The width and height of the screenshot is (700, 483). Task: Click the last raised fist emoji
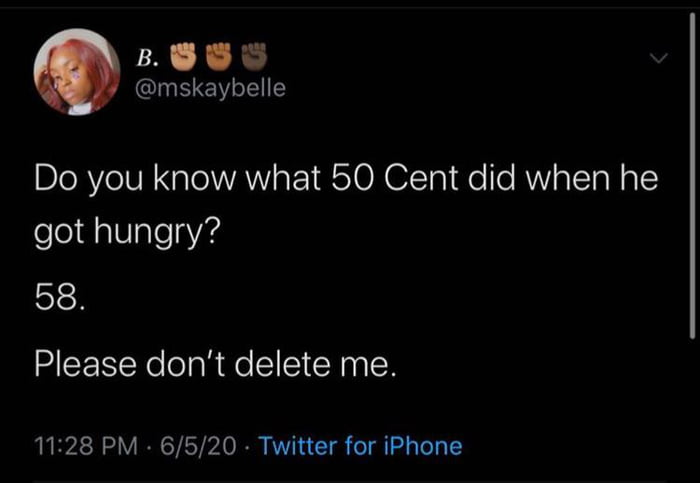pos(256,53)
